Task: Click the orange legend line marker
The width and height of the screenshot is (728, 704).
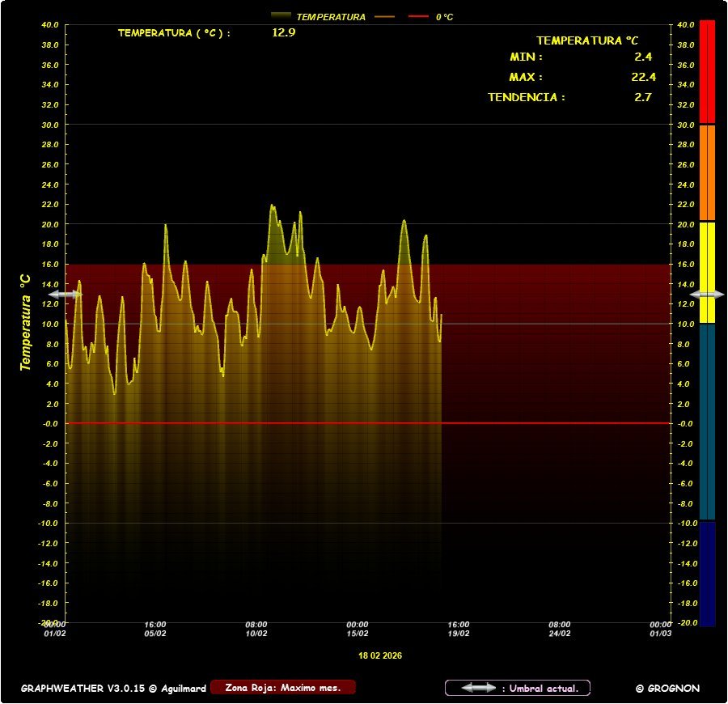Action: click(x=384, y=16)
